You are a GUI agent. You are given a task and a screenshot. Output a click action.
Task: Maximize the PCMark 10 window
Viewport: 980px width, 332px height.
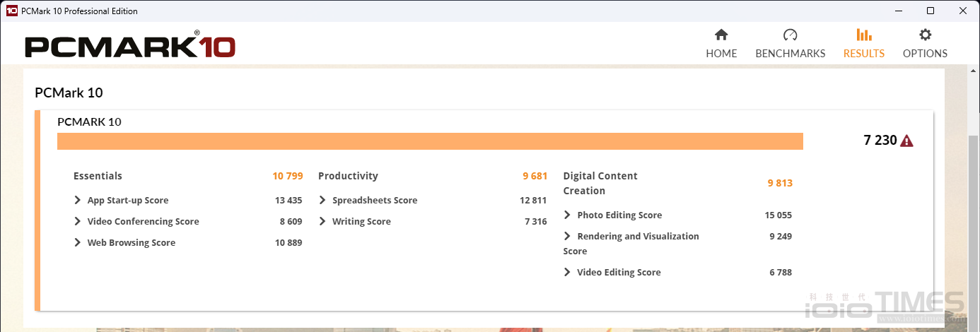931,11
